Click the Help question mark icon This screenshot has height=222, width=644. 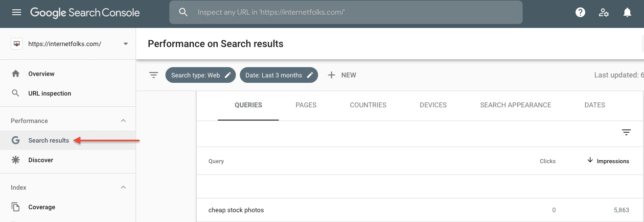click(x=580, y=13)
